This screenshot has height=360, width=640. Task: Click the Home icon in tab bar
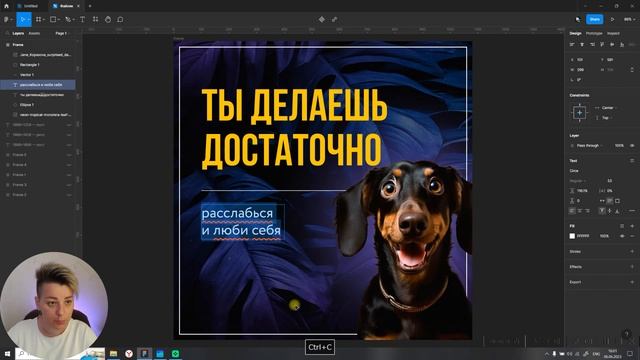[x=7, y=6]
